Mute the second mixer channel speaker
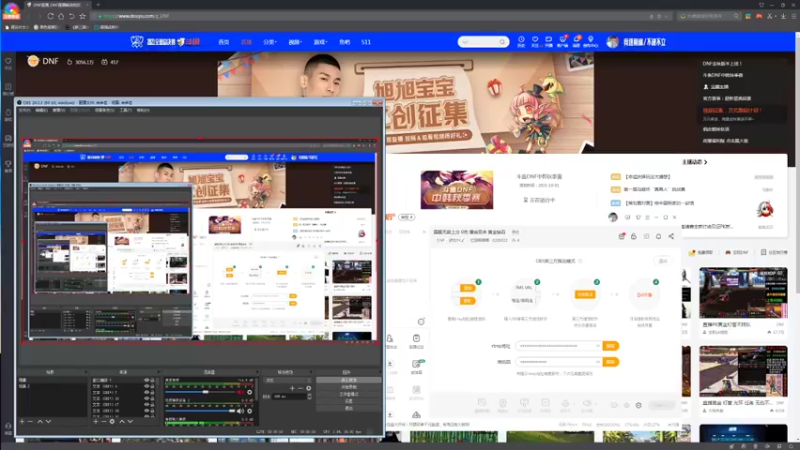 pyautogui.click(x=240, y=411)
